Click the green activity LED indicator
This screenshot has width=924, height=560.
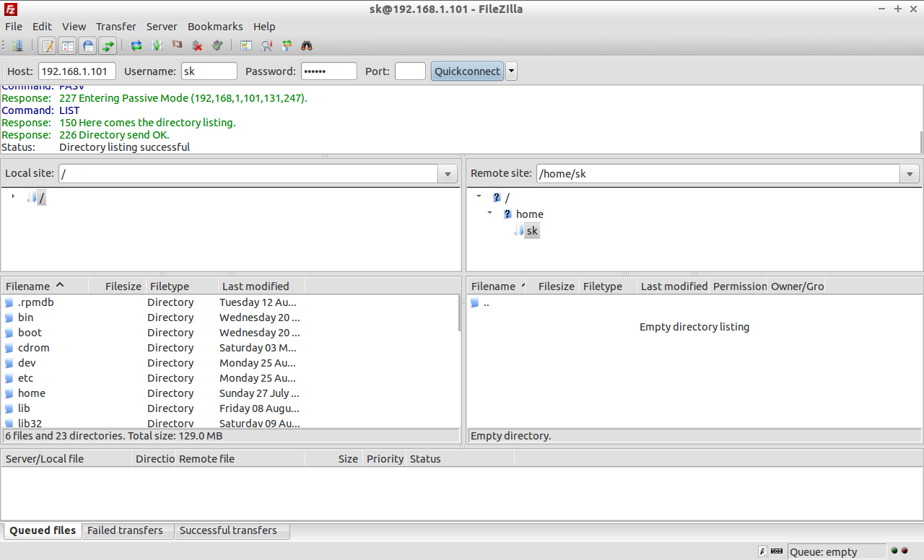click(x=894, y=551)
